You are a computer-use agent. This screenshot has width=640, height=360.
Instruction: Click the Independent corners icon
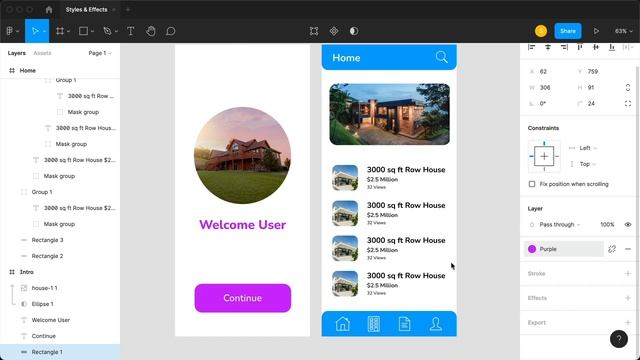628,104
